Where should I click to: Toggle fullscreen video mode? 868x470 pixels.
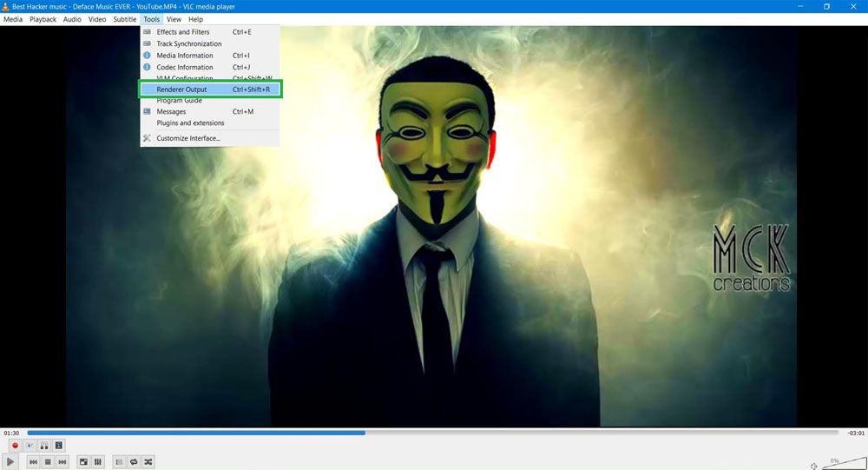coord(83,461)
